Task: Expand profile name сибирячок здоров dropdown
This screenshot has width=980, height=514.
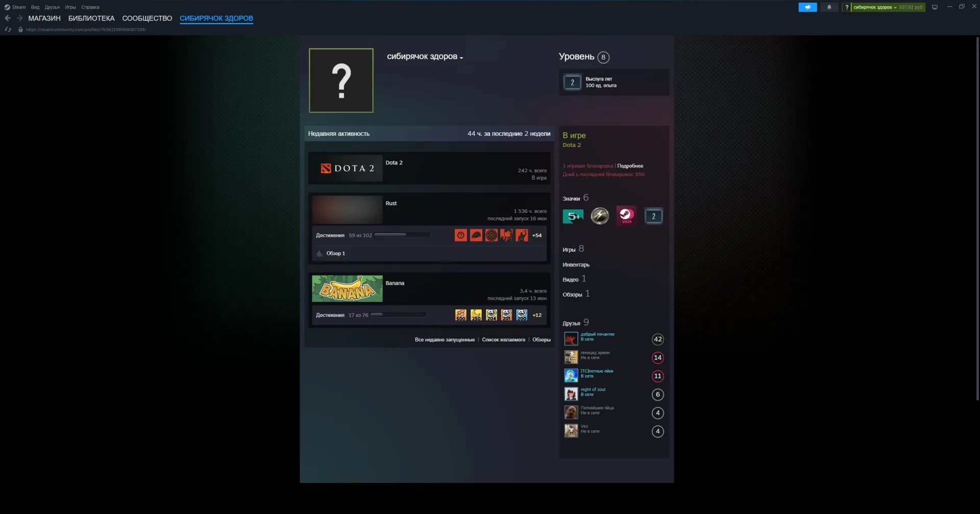Action: coord(425,57)
